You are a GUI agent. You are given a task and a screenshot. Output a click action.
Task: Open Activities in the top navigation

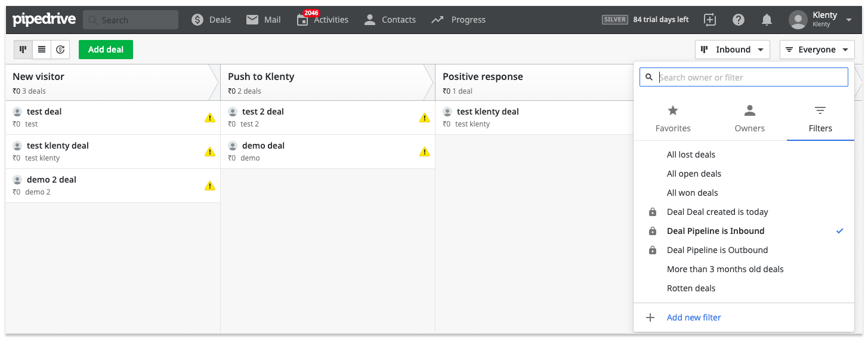pyautogui.click(x=323, y=20)
